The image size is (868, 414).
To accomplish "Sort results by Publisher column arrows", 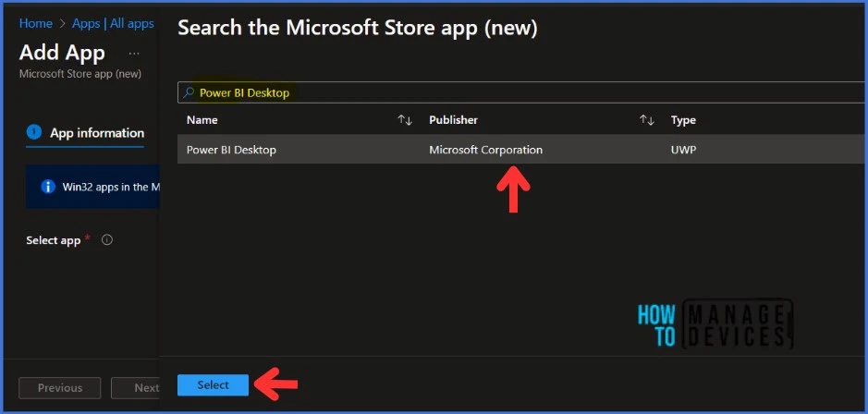I will point(646,120).
